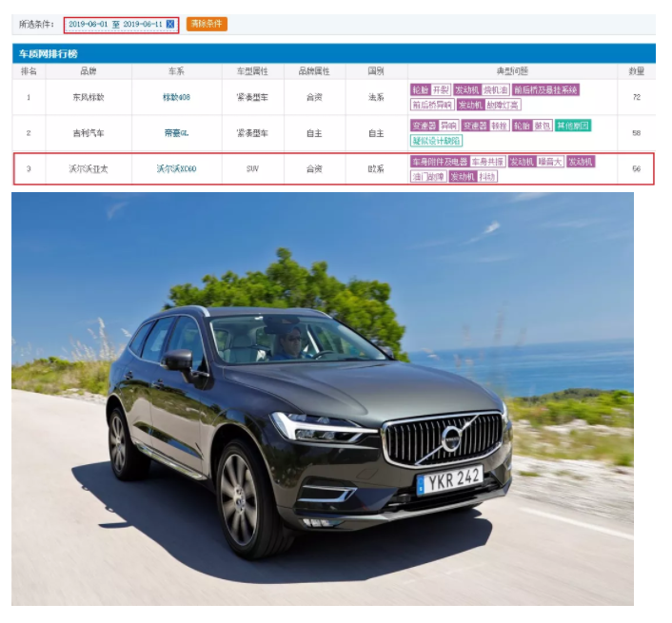This screenshot has height=623, width=672.
Task: Click the 车身附件及电器 tag
Action: tap(440, 162)
